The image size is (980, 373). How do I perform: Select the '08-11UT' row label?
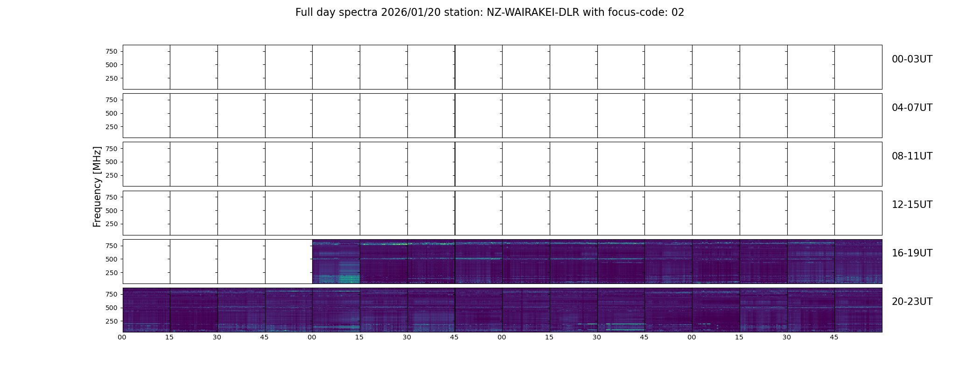point(912,156)
